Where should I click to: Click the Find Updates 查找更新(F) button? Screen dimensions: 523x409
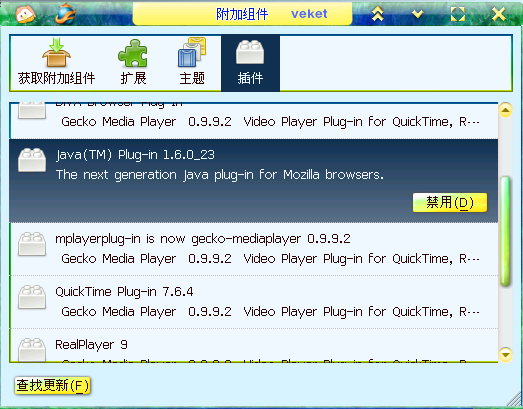coord(52,386)
